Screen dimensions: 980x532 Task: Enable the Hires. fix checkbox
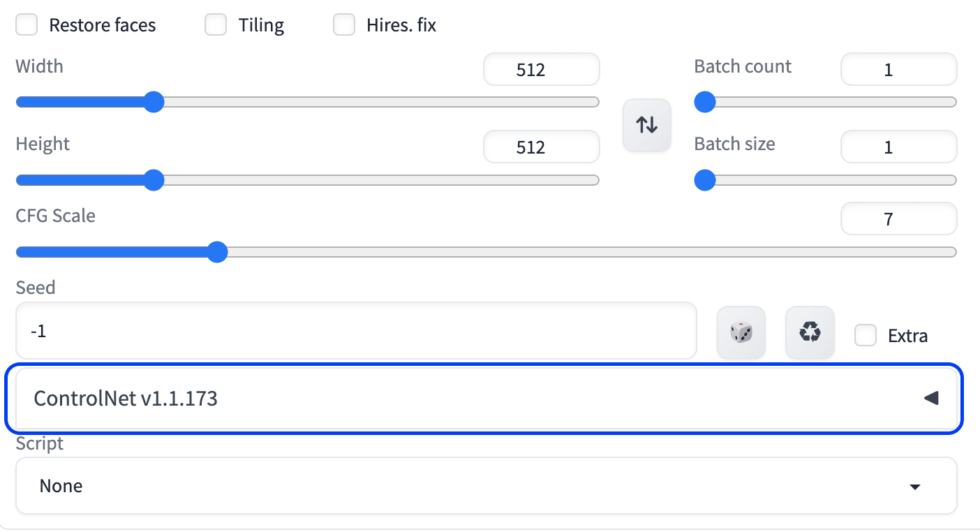(344, 26)
